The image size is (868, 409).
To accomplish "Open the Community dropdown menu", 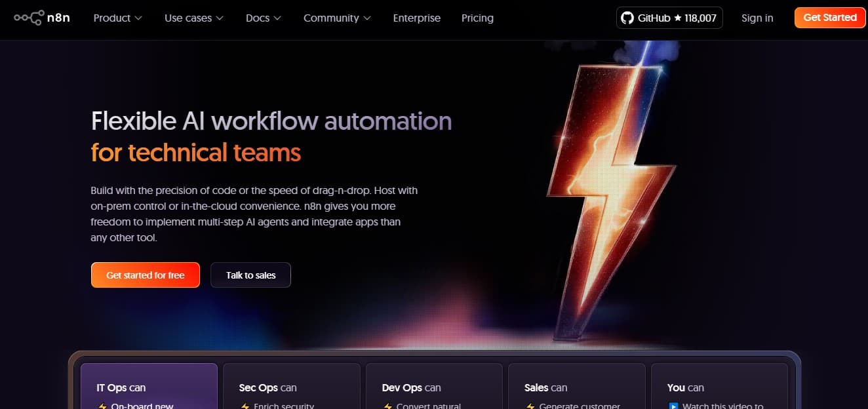I will (337, 18).
